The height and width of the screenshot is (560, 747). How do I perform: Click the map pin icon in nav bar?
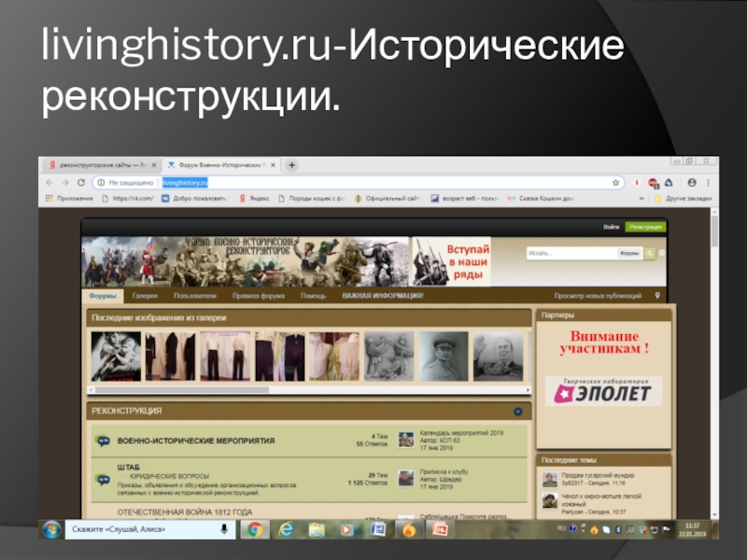point(657,296)
